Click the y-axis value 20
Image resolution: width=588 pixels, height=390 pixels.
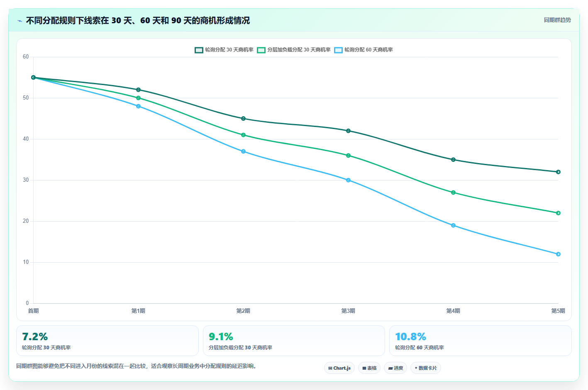[x=26, y=221]
